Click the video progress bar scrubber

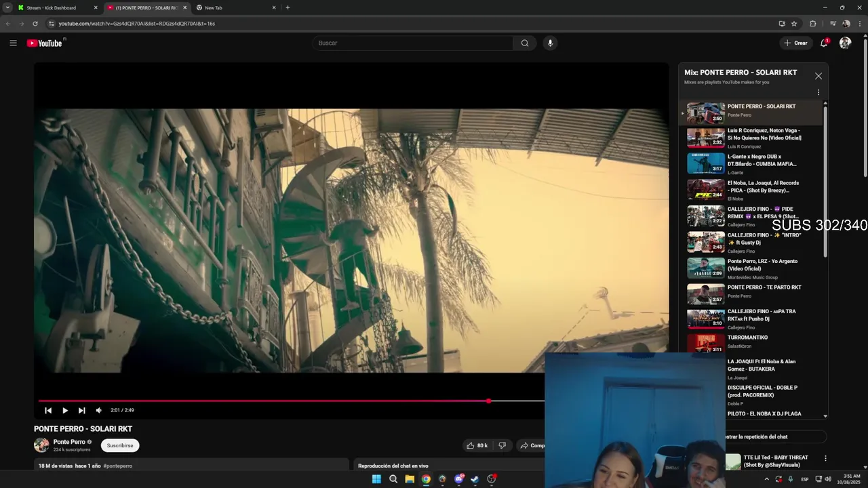pos(488,401)
